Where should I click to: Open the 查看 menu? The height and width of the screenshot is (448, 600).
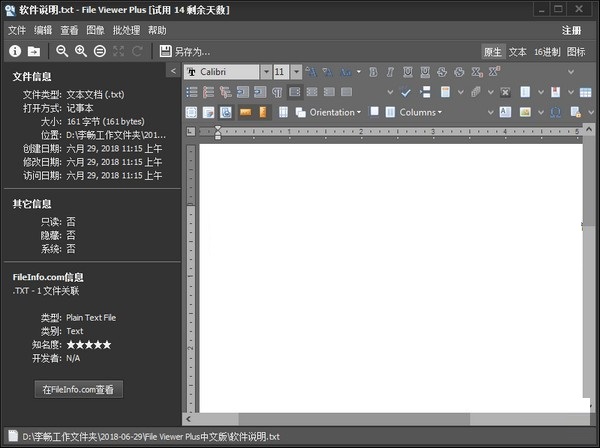tap(69, 30)
